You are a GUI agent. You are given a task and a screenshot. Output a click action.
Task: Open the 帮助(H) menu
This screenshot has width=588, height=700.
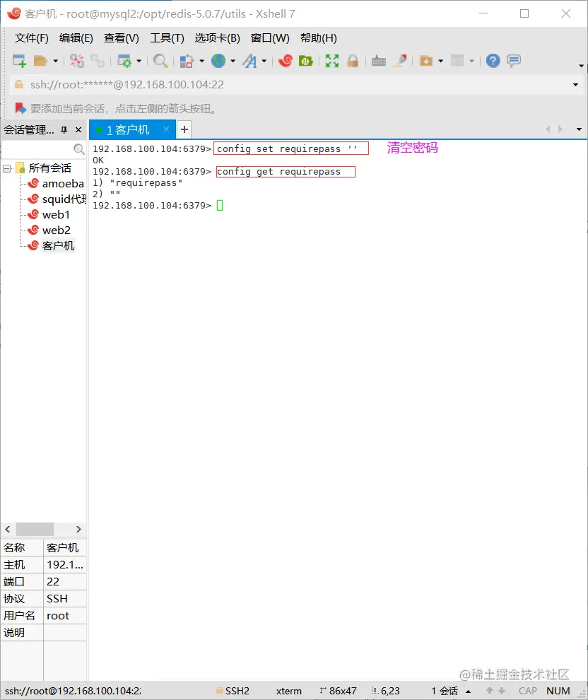319,38
